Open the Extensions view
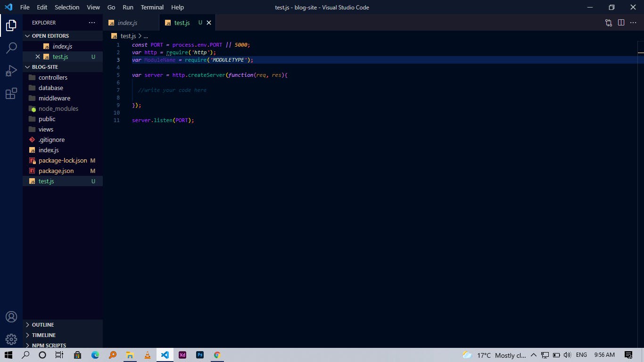The image size is (644, 362). click(11, 93)
